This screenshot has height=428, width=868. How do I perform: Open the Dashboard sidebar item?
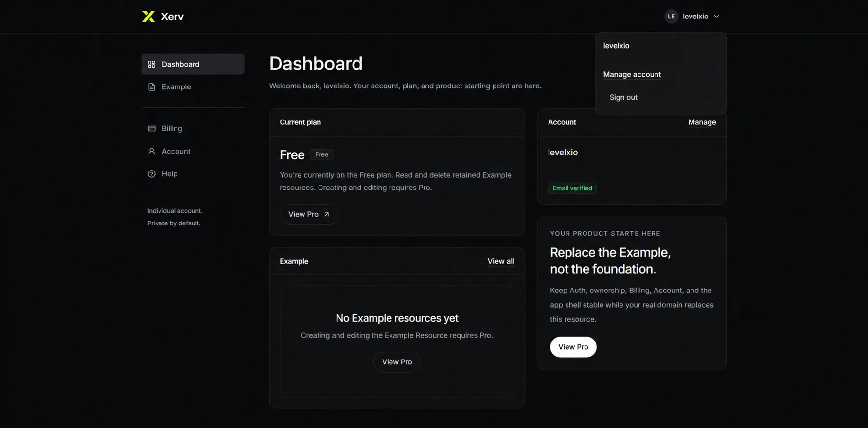click(193, 64)
